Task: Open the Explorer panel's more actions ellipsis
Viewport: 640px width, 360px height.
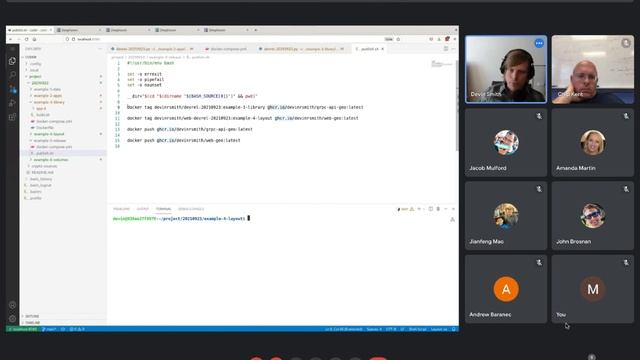Action: point(100,49)
